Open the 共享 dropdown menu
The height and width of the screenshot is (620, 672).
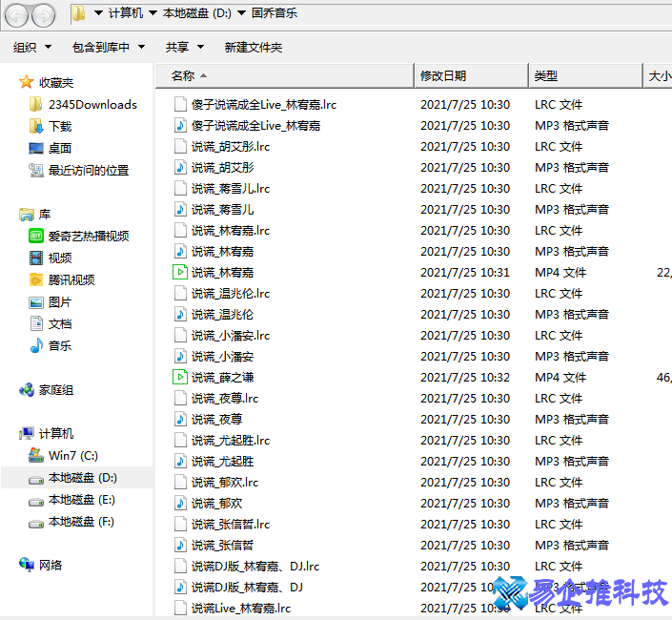tap(185, 47)
